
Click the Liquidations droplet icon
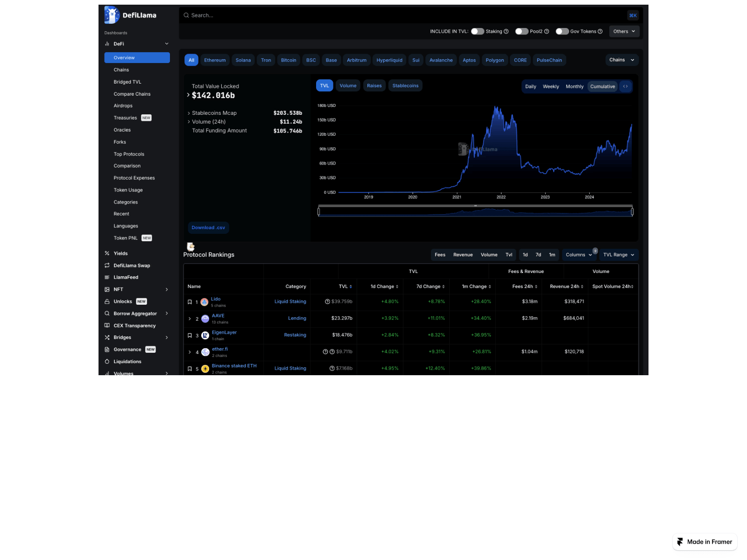107,362
